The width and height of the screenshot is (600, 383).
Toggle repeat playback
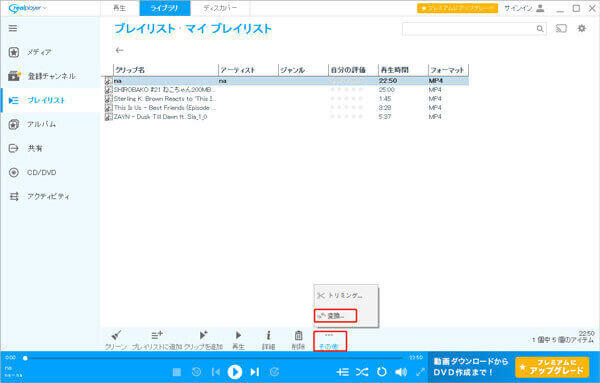click(382, 372)
